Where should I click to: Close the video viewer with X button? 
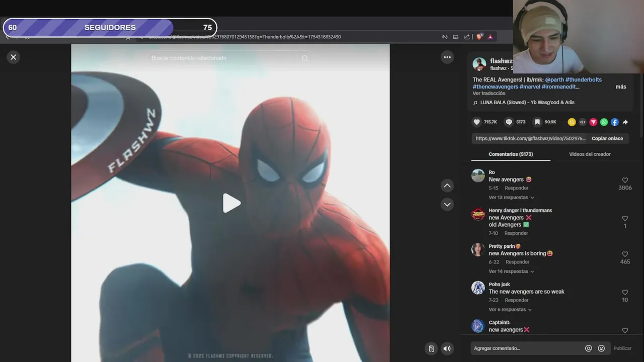click(x=14, y=57)
